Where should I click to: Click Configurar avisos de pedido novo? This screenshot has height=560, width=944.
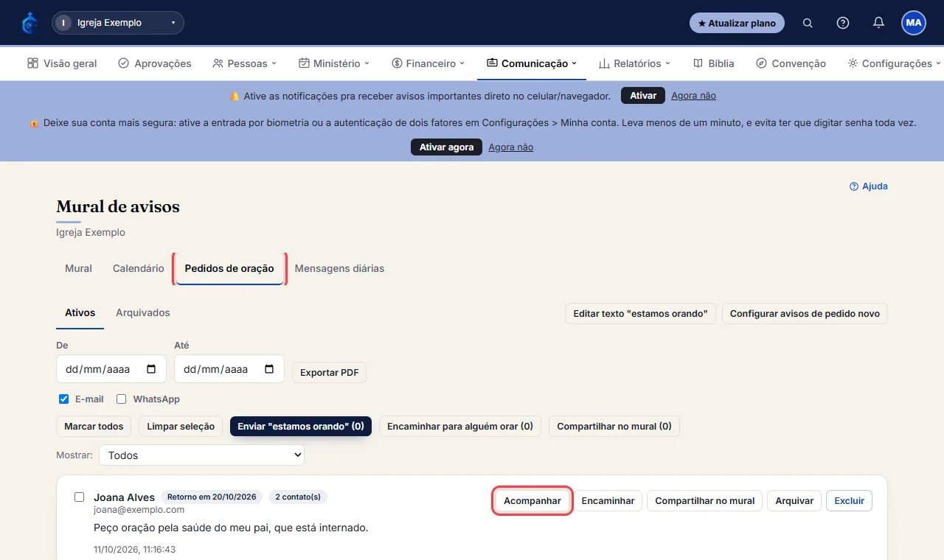click(805, 313)
